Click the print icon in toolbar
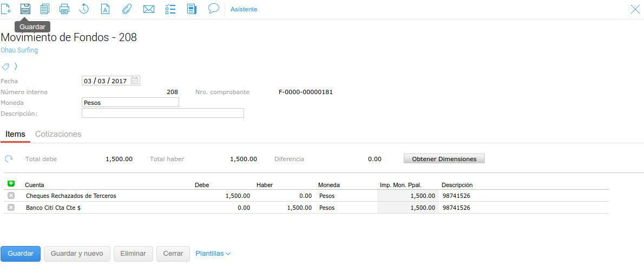This screenshot has height=279, width=644. coord(64,9)
